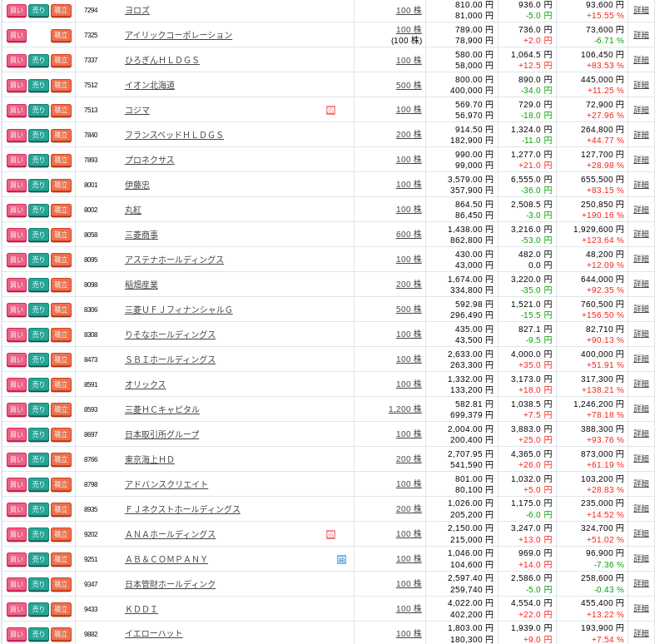Click 売り button for イオン北海道
The image size is (655, 644).
38,85
